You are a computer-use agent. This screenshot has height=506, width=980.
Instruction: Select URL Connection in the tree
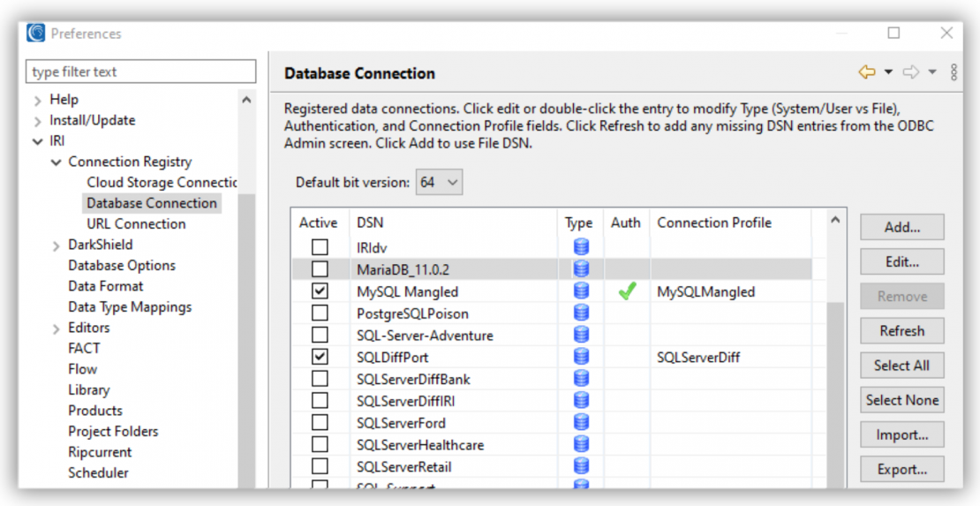(x=136, y=224)
